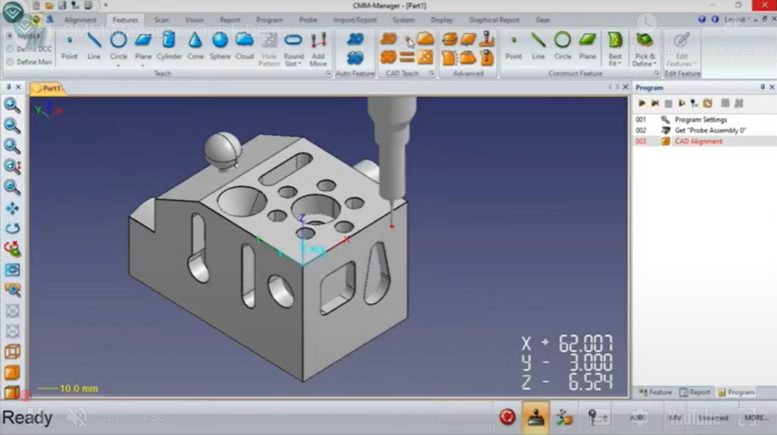Close the Program panel
This screenshot has height=435, width=777.
(x=772, y=87)
